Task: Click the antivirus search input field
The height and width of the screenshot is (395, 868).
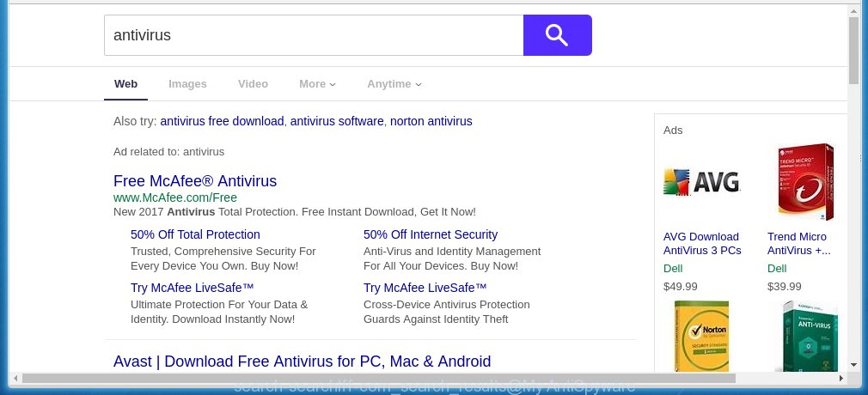Action: [314, 35]
